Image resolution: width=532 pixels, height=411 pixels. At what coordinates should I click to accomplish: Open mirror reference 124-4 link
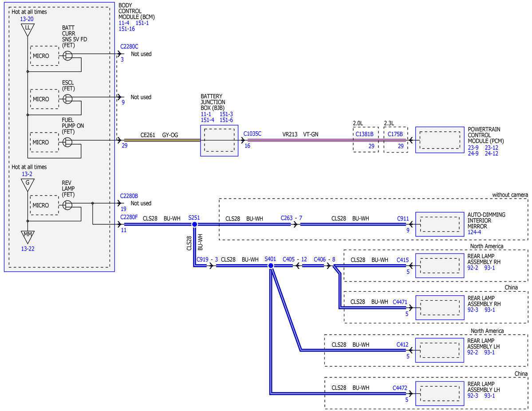(474, 232)
